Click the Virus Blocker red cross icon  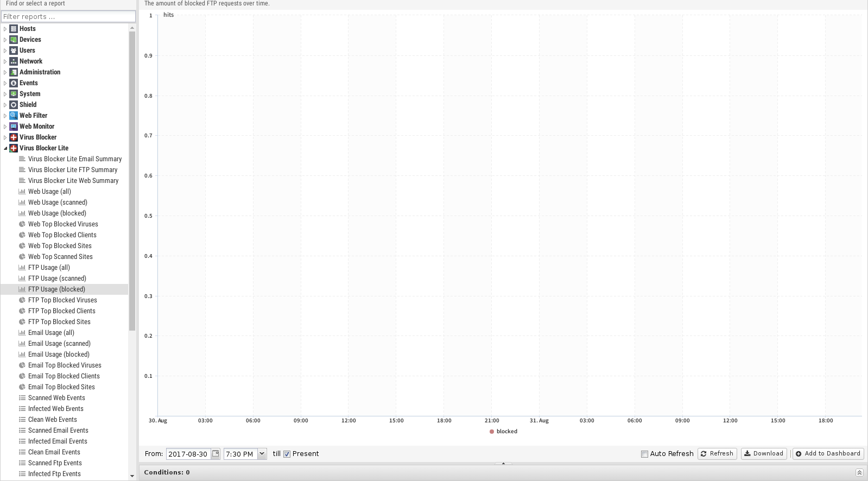click(14, 137)
